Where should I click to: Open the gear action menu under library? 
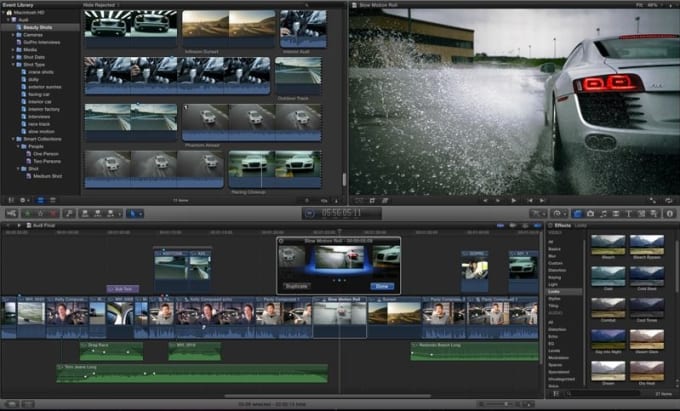pos(24,200)
